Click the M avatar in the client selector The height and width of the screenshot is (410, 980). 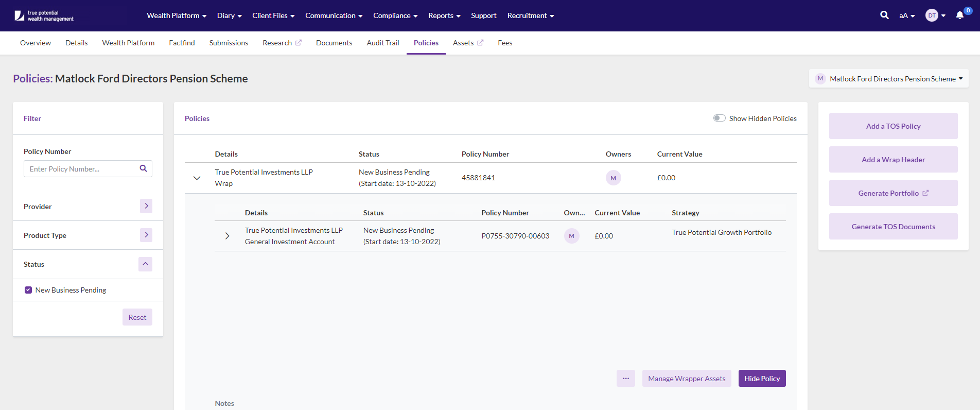coord(820,79)
